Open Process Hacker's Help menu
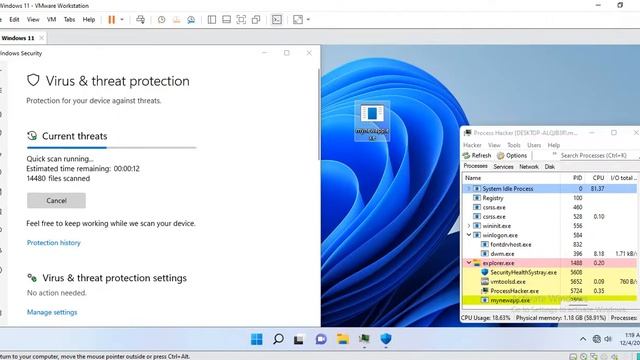The width and height of the screenshot is (640, 360). point(553,145)
